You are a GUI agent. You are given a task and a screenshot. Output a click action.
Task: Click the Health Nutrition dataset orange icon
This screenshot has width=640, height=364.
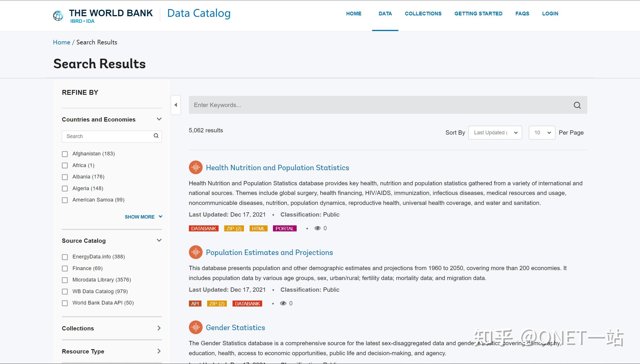pos(195,167)
